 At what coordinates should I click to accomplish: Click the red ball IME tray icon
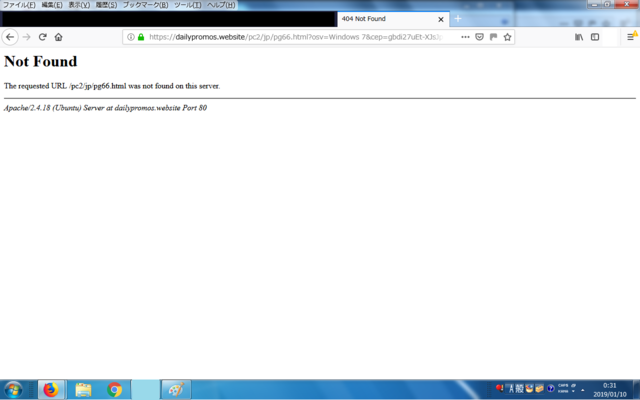tap(499, 388)
